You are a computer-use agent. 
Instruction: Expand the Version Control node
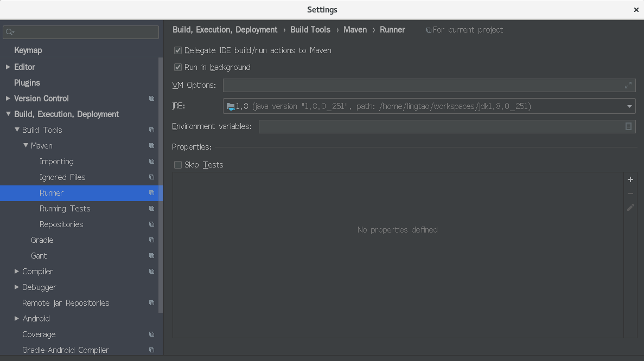click(8, 99)
